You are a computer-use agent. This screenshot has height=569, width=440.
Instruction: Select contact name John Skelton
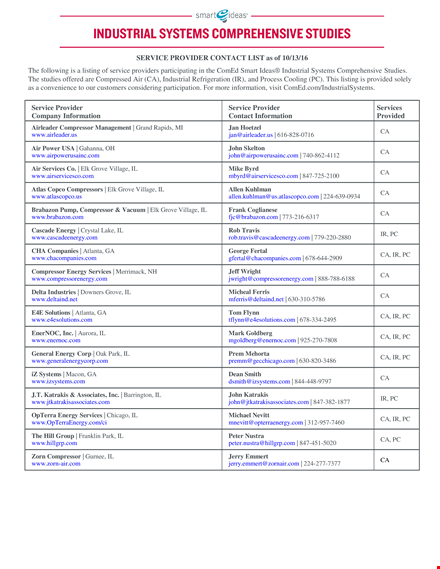pos(247,148)
